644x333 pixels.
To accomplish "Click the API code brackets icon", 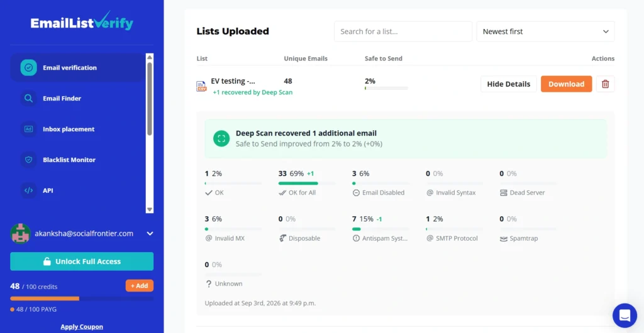I will pos(29,191).
